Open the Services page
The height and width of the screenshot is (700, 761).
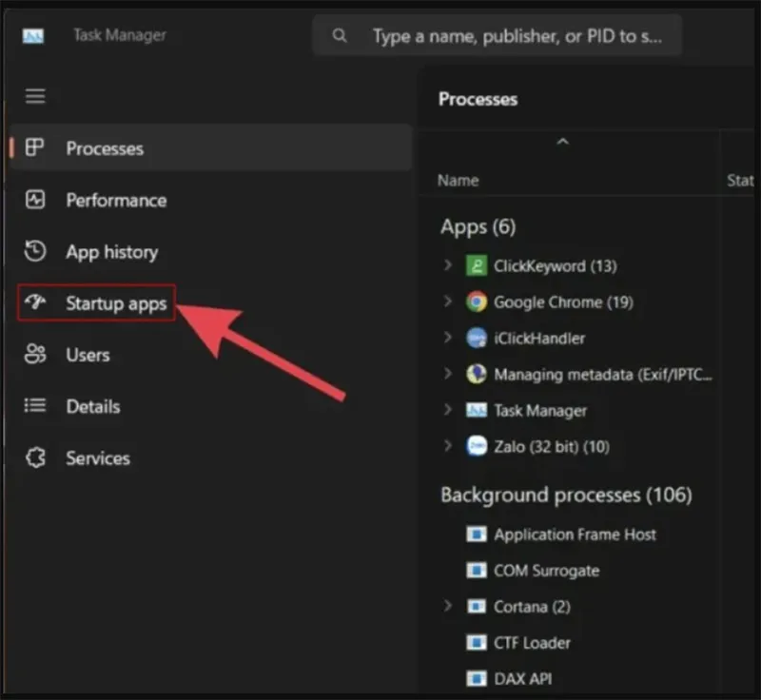click(x=210, y=457)
